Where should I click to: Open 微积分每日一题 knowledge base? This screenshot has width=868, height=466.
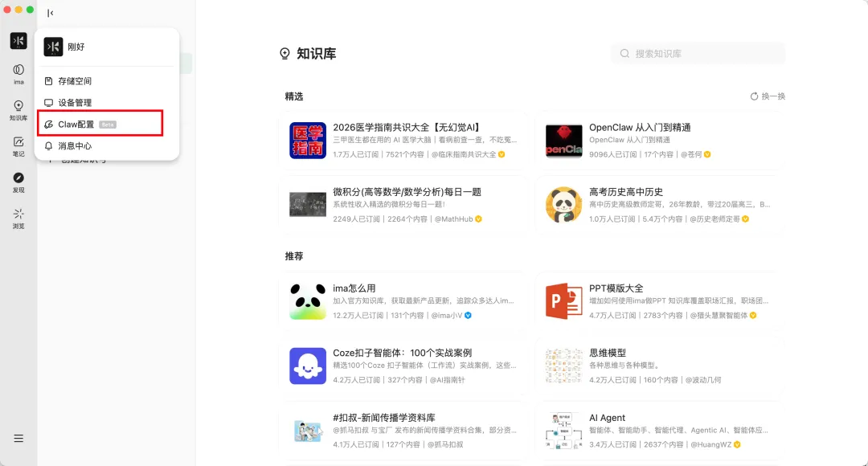[x=403, y=205]
